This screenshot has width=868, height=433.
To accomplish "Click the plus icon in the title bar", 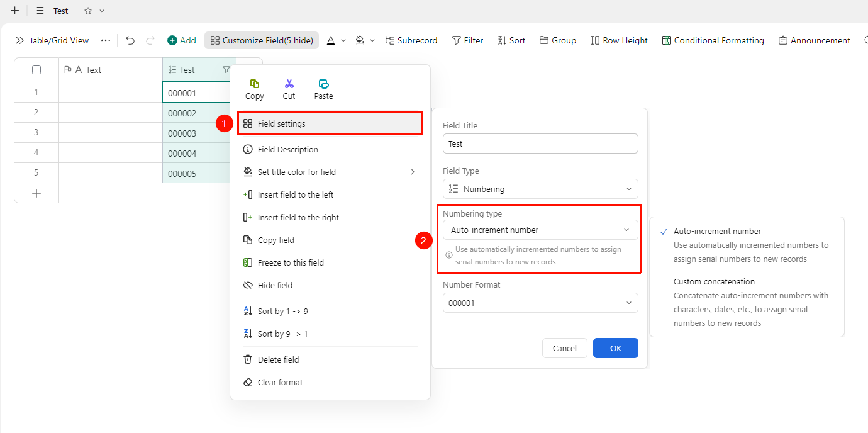I will click(15, 11).
